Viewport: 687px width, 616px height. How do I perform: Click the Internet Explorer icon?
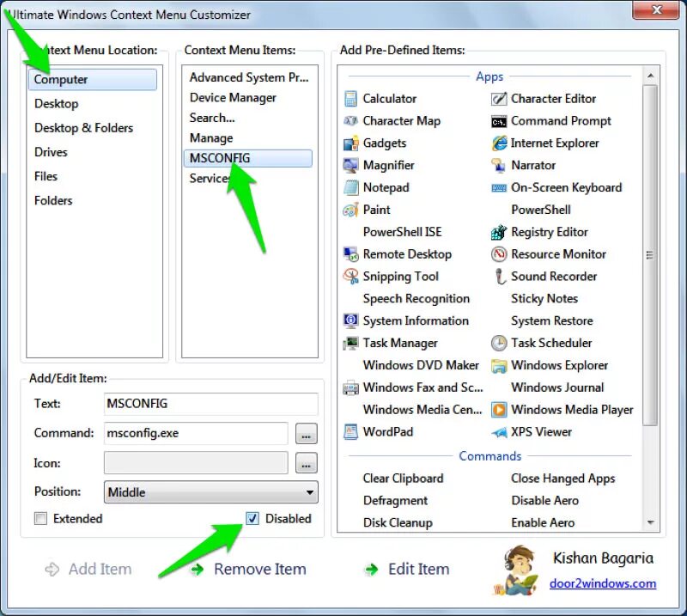pyautogui.click(x=499, y=143)
